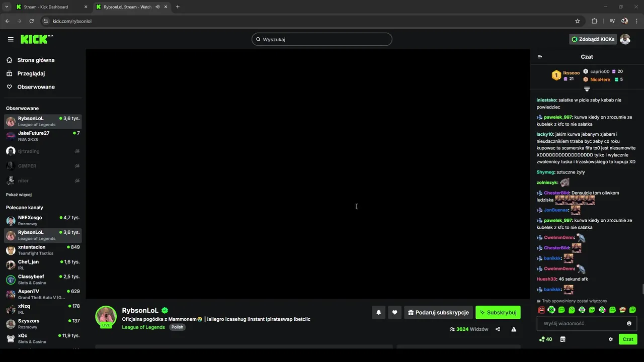
Task: Focus the Wyszukaj search field
Action: tap(322, 39)
